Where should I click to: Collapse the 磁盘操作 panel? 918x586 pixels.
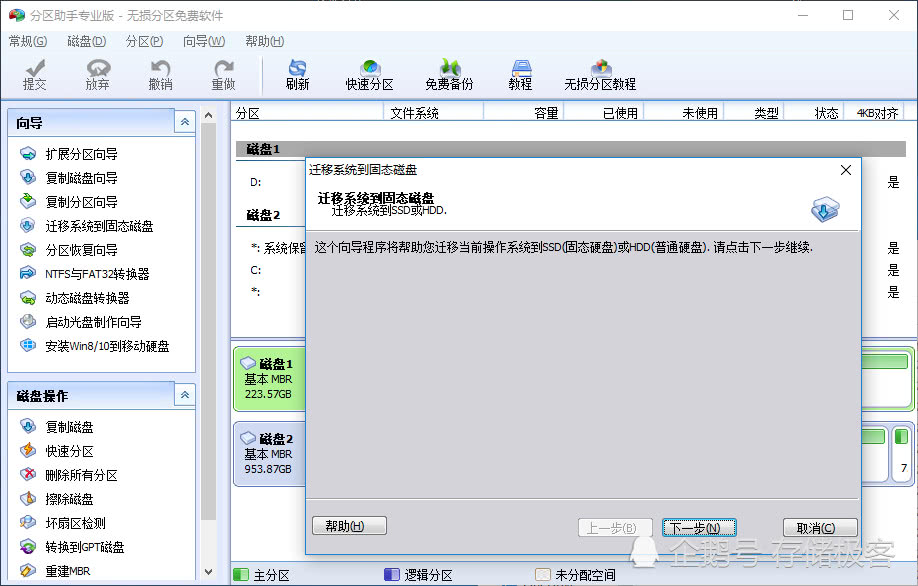click(184, 394)
